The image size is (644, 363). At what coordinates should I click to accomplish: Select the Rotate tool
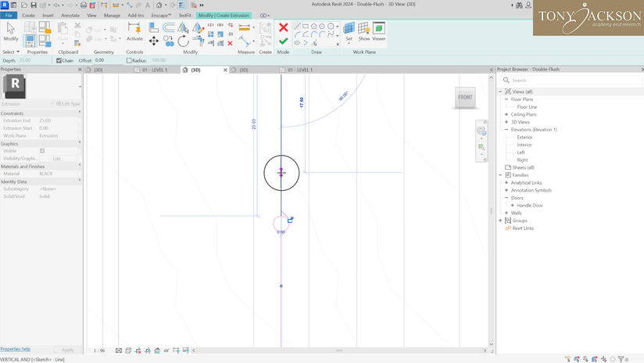point(183,41)
